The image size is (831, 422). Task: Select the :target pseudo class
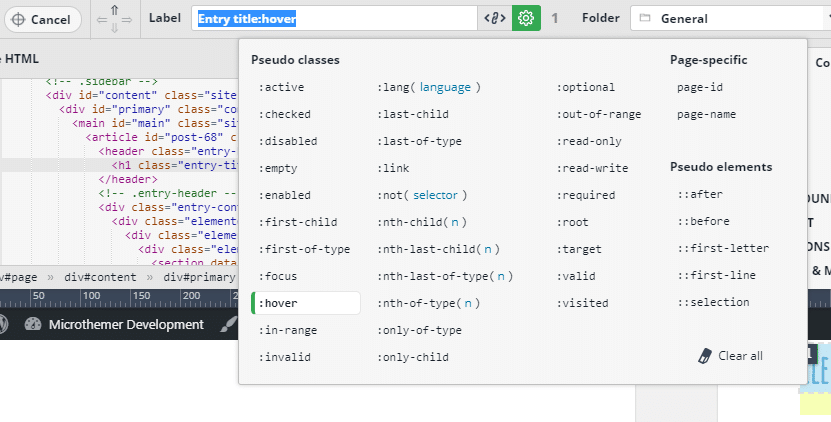click(579, 250)
